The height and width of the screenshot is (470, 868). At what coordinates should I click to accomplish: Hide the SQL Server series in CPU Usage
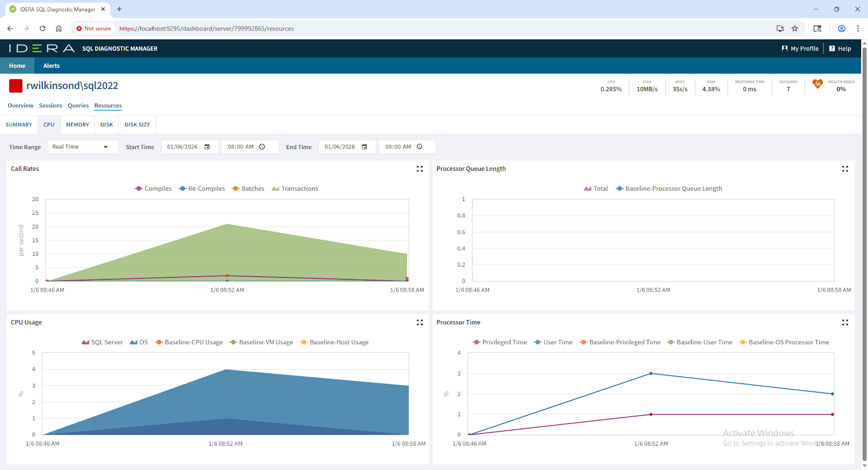[x=106, y=343]
